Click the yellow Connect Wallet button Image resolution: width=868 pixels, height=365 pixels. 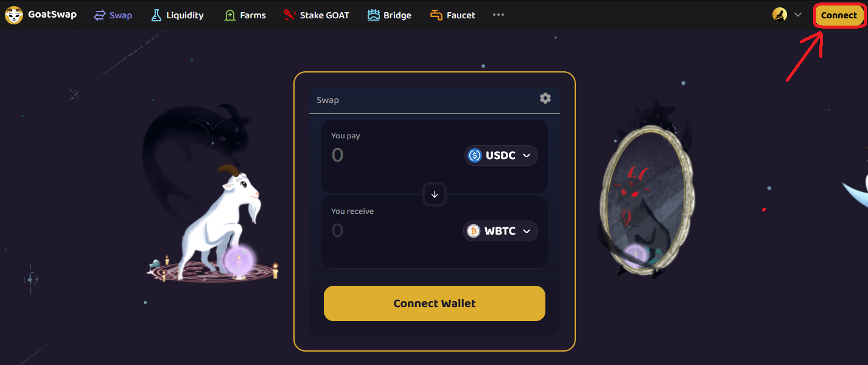435,303
